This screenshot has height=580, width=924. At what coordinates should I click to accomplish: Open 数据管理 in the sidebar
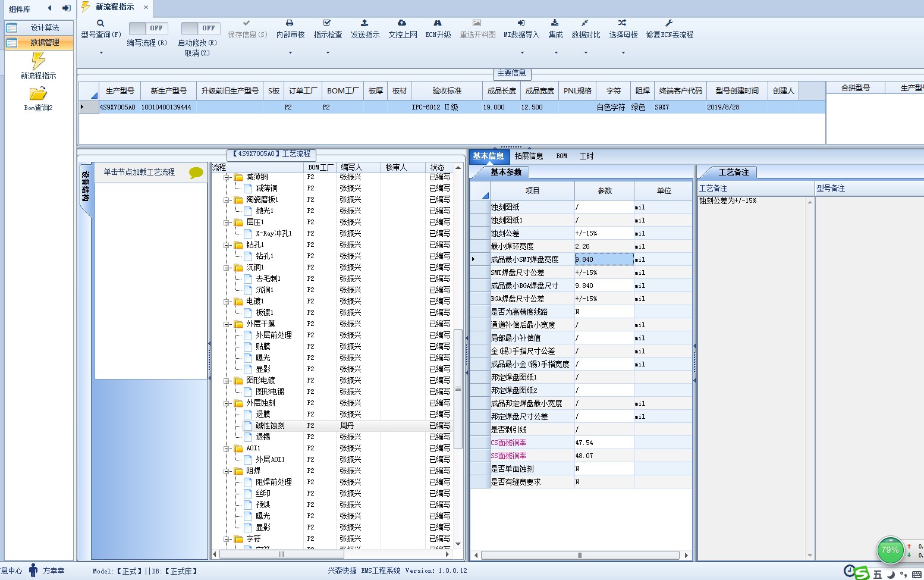[x=39, y=43]
